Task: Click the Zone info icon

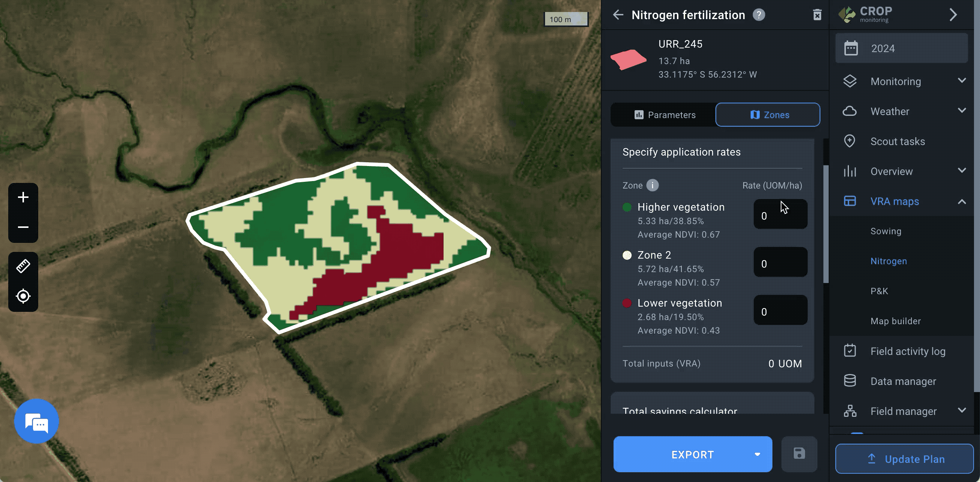Action: tap(652, 186)
